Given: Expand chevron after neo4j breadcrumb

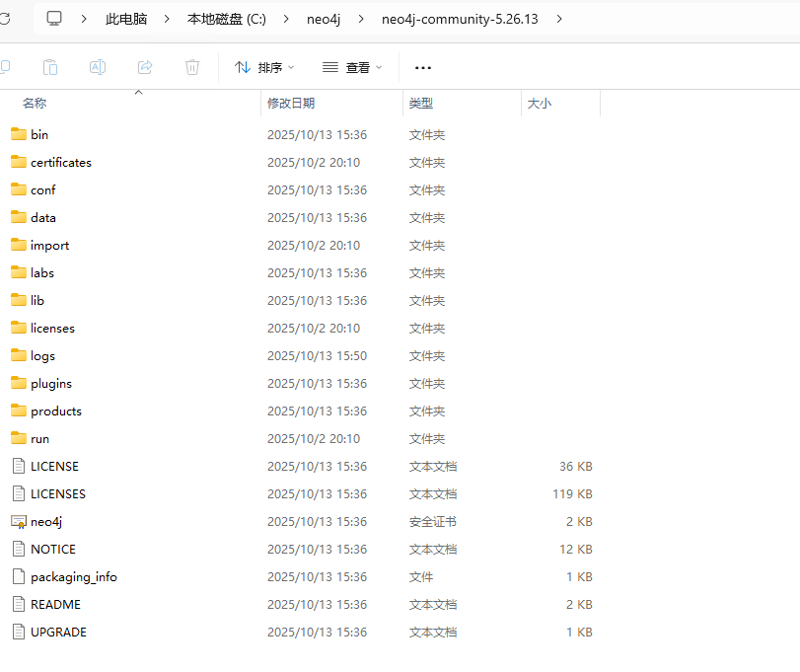Looking at the screenshot, I should tap(361, 19).
